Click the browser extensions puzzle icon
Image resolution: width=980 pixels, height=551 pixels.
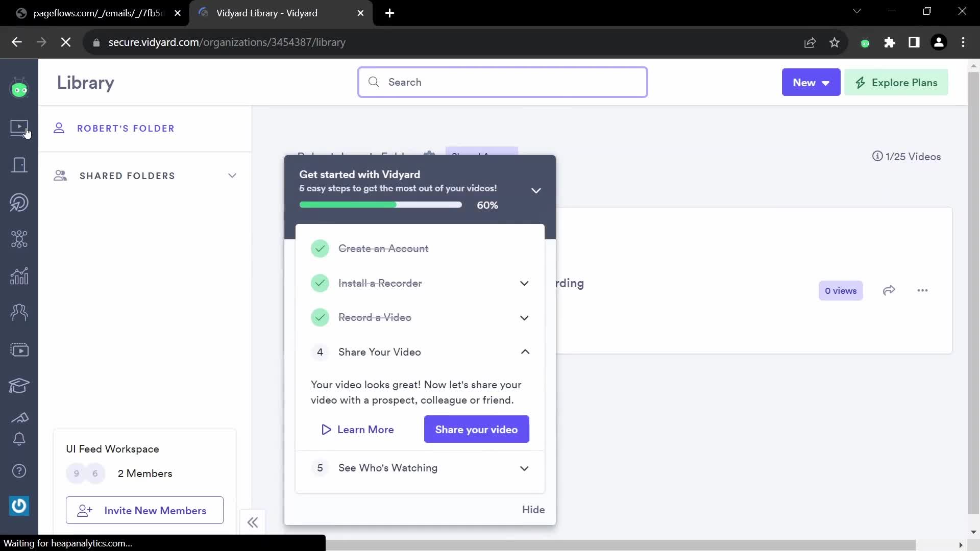tap(890, 42)
